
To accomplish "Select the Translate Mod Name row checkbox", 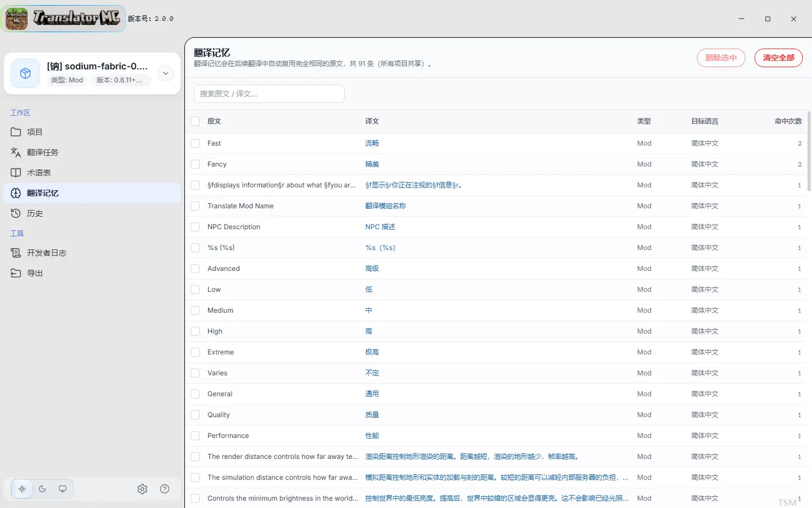I will coord(195,206).
